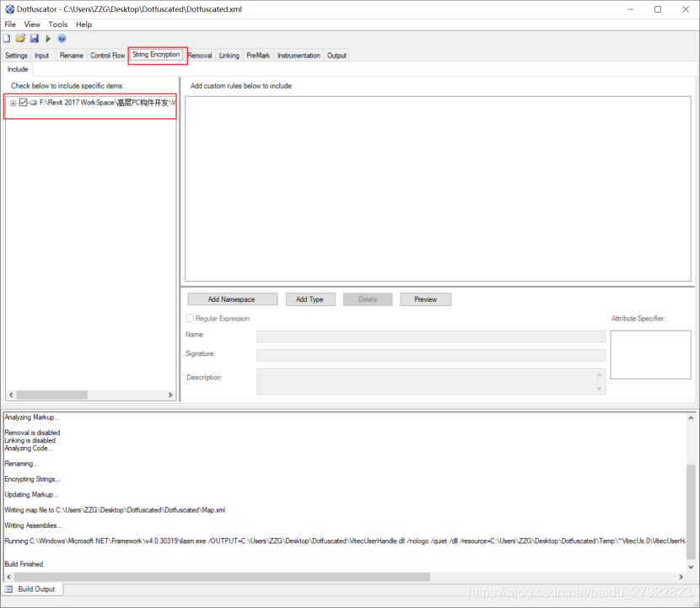700x608 pixels.
Task: Switch to the PreMark tab
Action: pos(258,56)
